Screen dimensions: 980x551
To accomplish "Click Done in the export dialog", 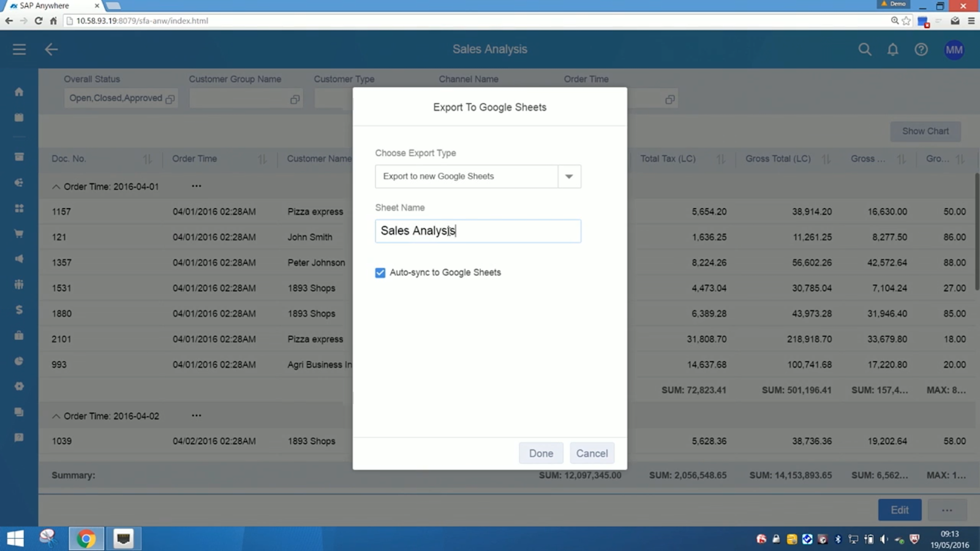I will click(541, 453).
